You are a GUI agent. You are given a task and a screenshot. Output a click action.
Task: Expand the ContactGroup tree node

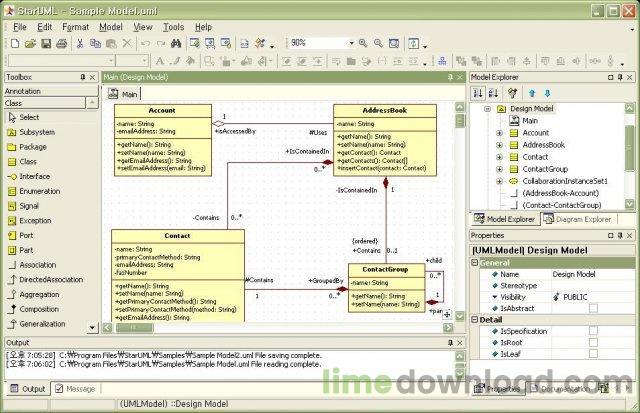tap(499, 169)
